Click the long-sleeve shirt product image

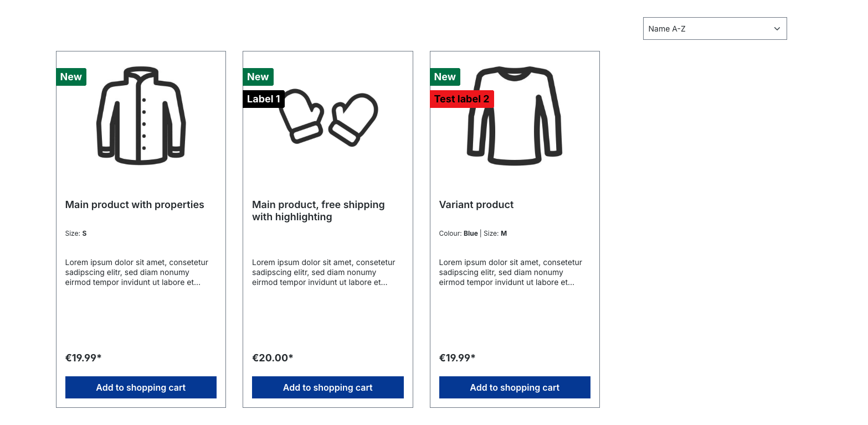[x=515, y=116]
